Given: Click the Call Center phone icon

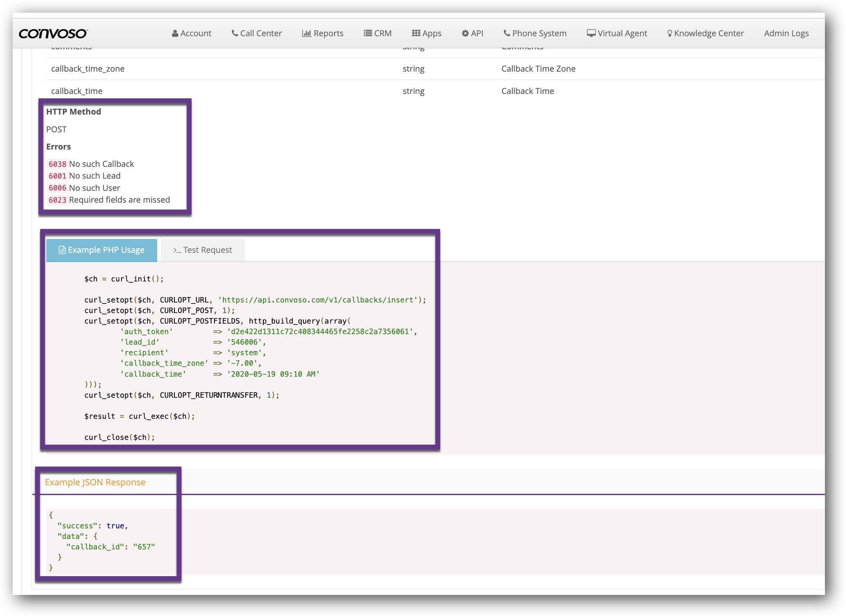Looking at the screenshot, I should (235, 33).
